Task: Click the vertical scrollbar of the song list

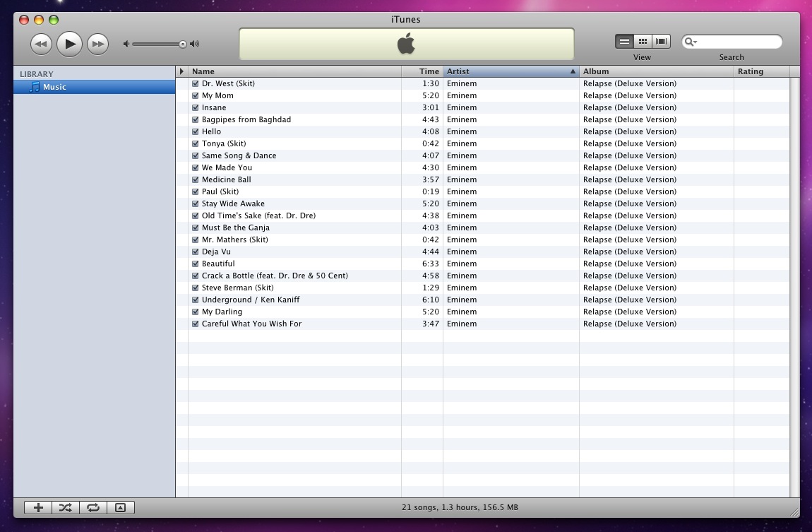Action: [794, 288]
